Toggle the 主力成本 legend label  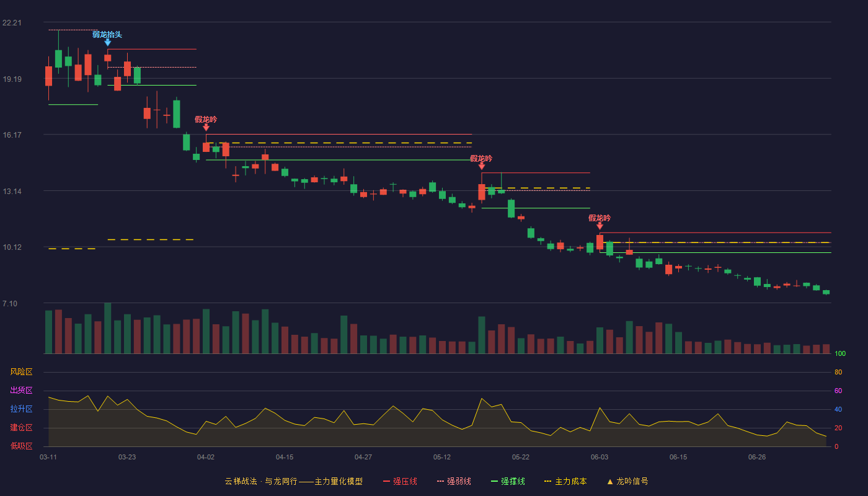[570, 481]
